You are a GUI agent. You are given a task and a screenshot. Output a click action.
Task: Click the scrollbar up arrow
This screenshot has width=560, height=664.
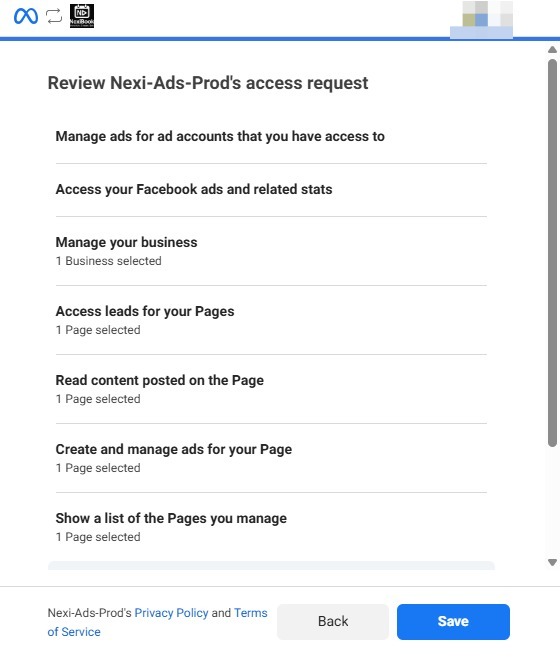coord(552,50)
